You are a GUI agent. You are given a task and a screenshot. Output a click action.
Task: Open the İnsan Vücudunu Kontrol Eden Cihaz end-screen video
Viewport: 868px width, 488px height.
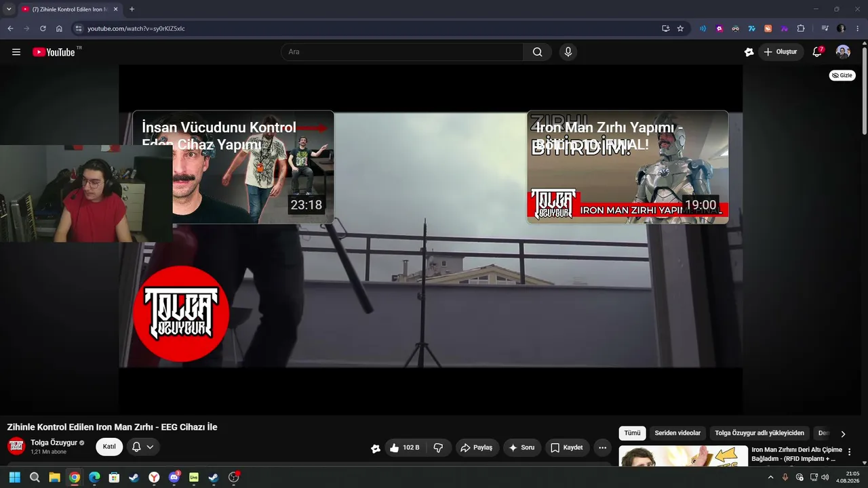[x=233, y=167]
